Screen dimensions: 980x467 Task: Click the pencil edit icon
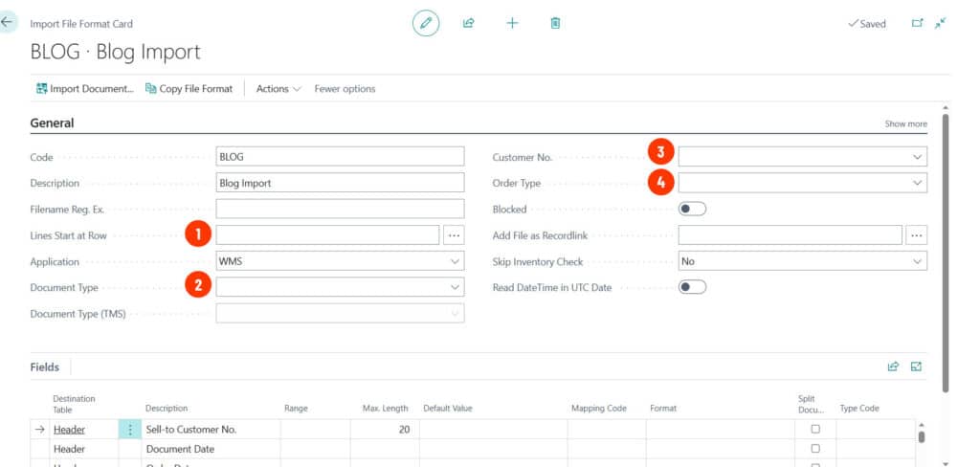point(426,24)
